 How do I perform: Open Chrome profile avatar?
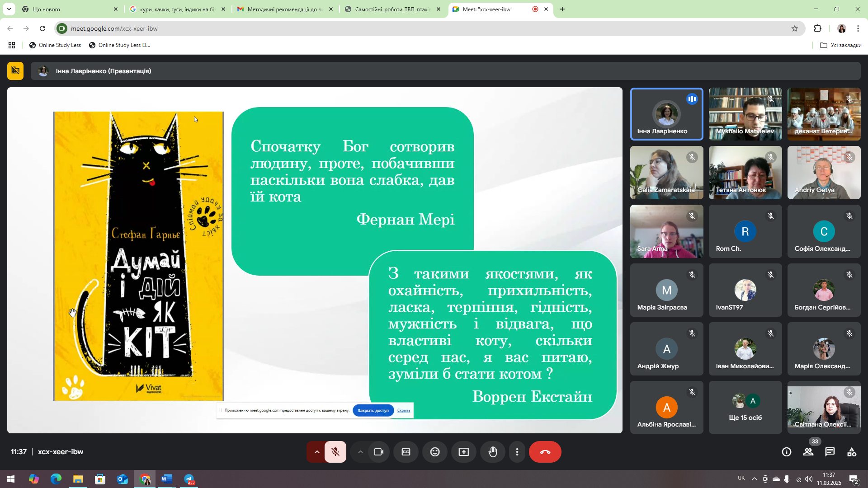click(841, 28)
